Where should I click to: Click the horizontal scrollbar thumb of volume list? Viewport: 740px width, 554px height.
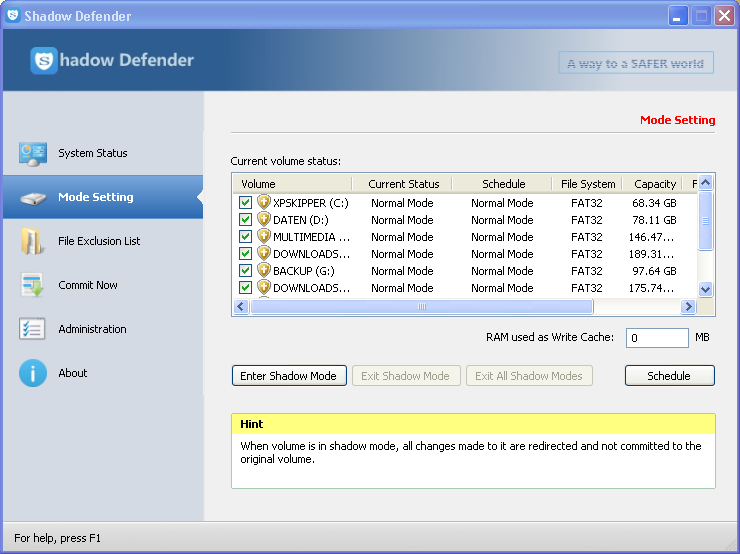click(421, 307)
